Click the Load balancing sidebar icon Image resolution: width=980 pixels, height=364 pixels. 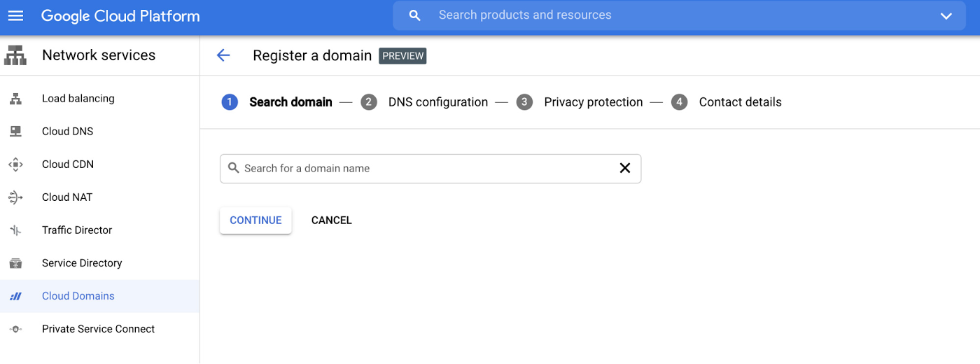click(x=15, y=99)
